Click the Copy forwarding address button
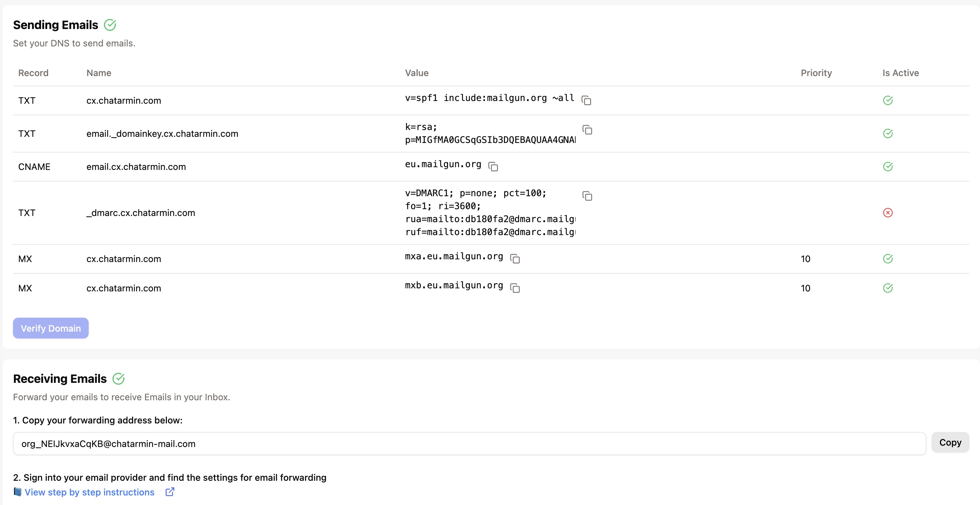This screenshot has width=980, height=505. click(x=950, y=443)
